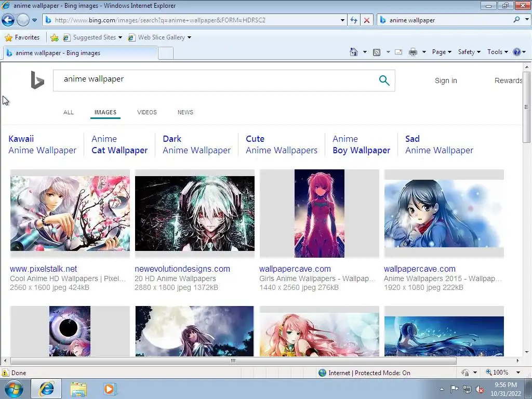Open a new blank tab

[166, 54]
